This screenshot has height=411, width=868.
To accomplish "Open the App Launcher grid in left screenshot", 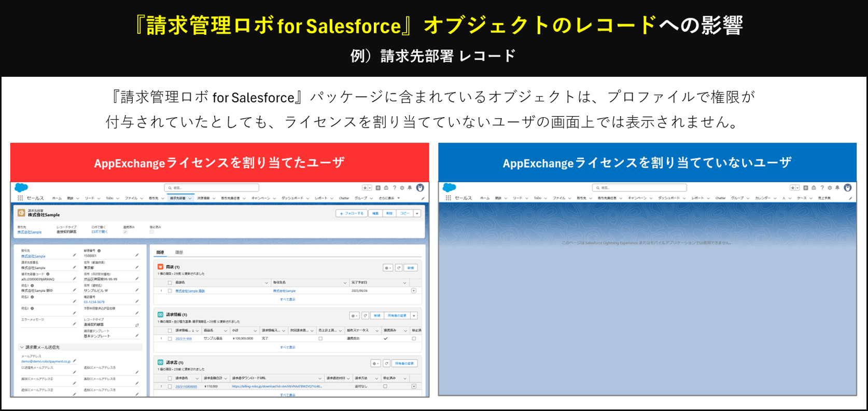I will click(20, 198).
